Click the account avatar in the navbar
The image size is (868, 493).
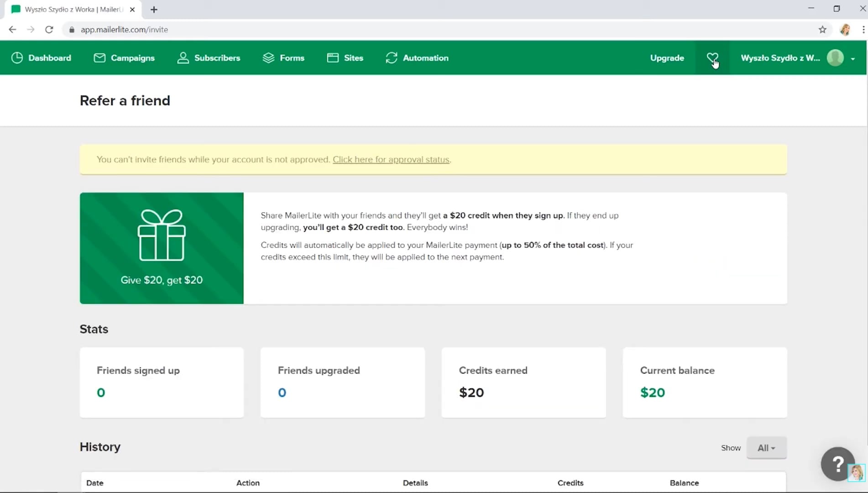point(835,58)
